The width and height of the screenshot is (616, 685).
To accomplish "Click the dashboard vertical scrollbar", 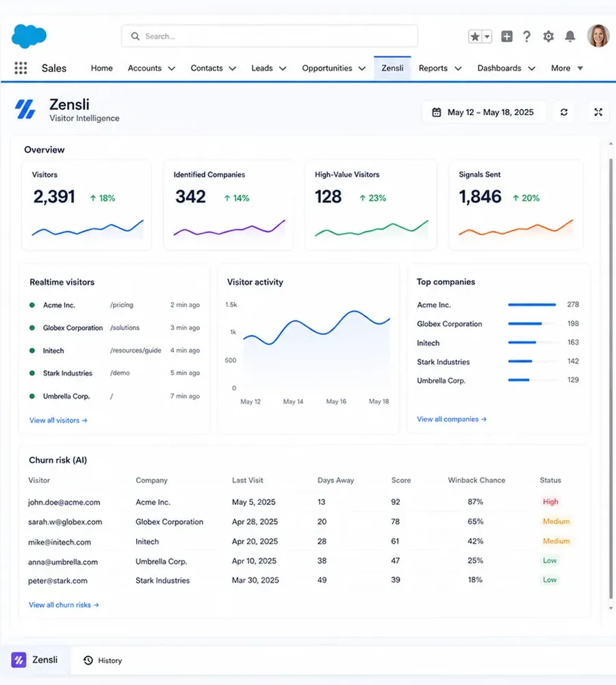I will point(611,378).
